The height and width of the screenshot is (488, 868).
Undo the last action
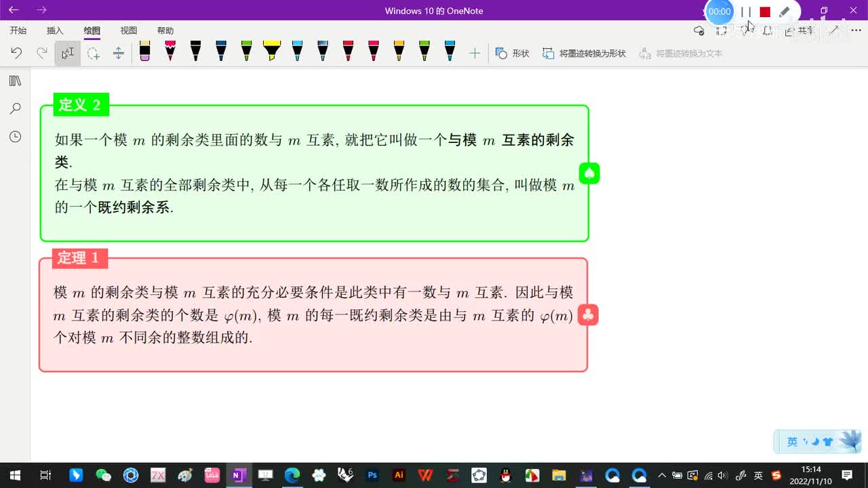[16, 53]
